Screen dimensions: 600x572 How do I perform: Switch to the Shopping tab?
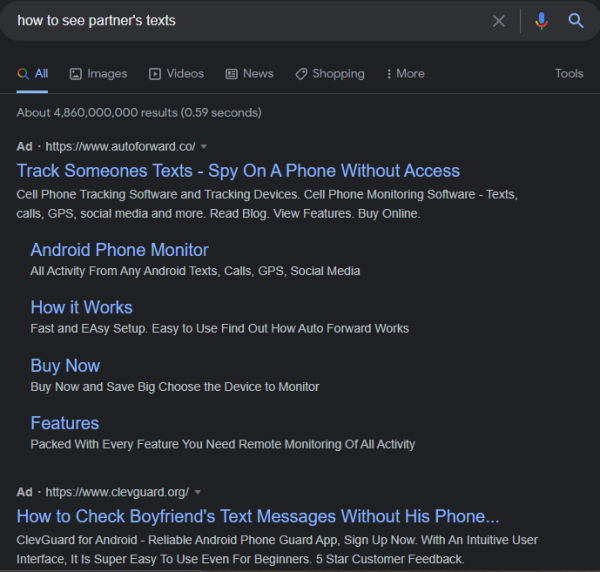pos(330,73)
